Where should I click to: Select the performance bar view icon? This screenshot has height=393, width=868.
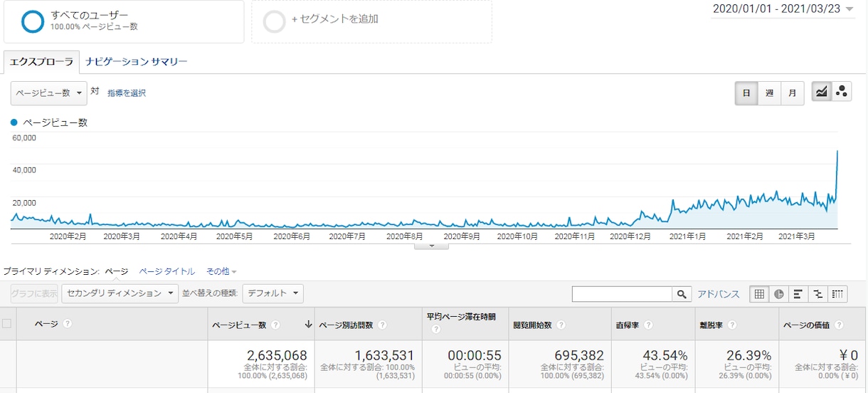tap(798, 294)
